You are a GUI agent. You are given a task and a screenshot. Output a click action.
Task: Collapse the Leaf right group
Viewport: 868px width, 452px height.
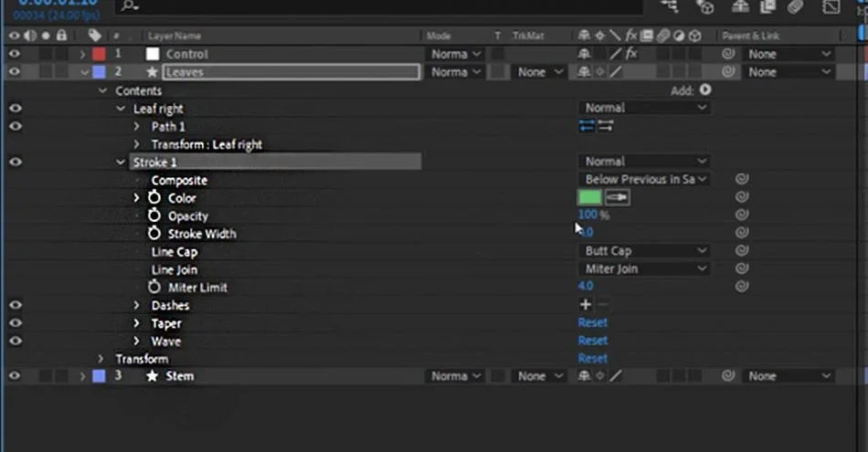[121, 109]
